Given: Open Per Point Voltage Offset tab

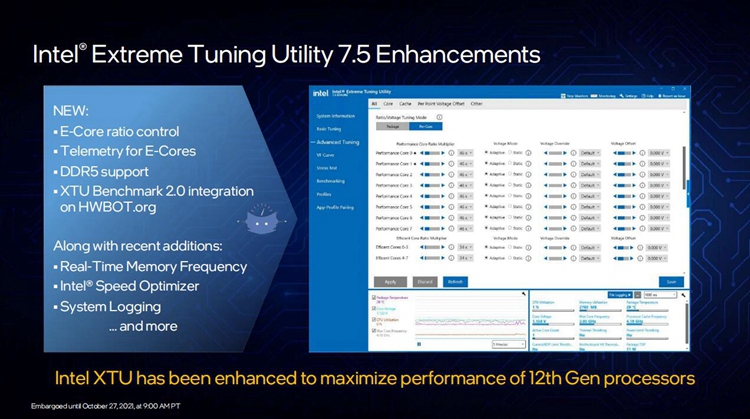Looking at the screenshot, I should click(x=441, y=104).
